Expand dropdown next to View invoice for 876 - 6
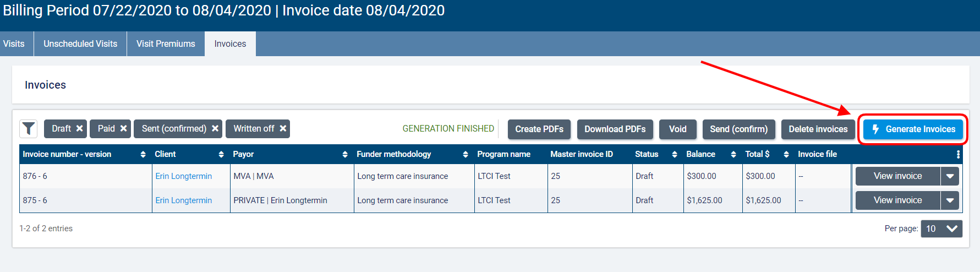The width and height of the screenshot is (980, 272). pos(950,176)
